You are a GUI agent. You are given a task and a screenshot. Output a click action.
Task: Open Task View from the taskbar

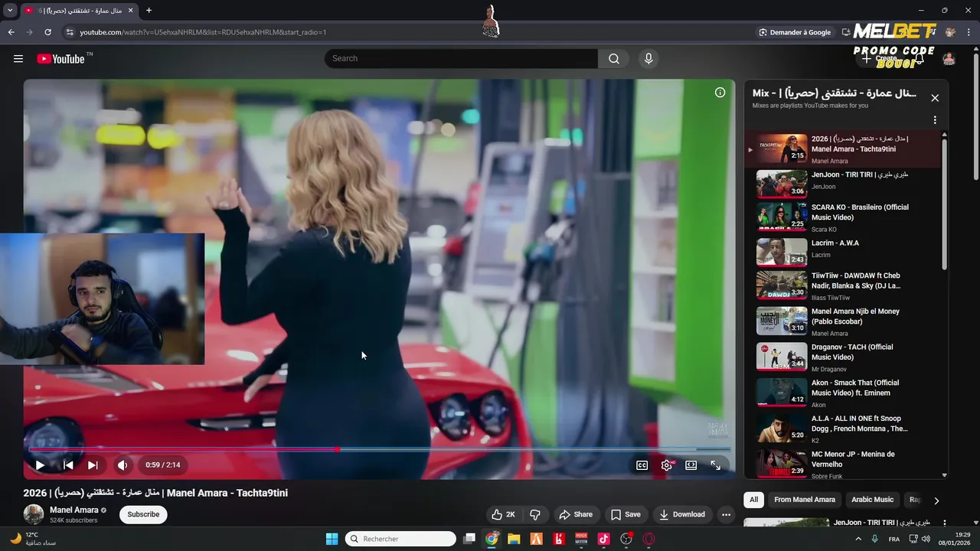[x=469, y=539]
